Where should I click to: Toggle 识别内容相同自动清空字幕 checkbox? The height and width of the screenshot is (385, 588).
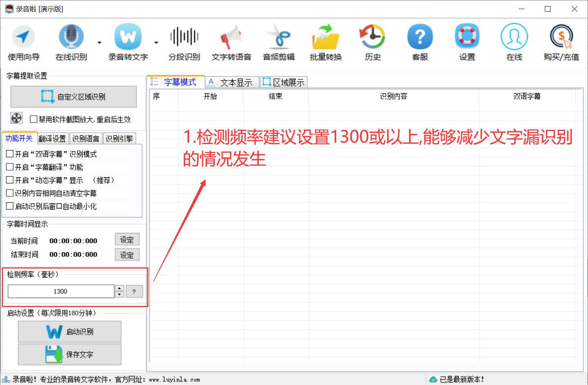click(10, 193)
